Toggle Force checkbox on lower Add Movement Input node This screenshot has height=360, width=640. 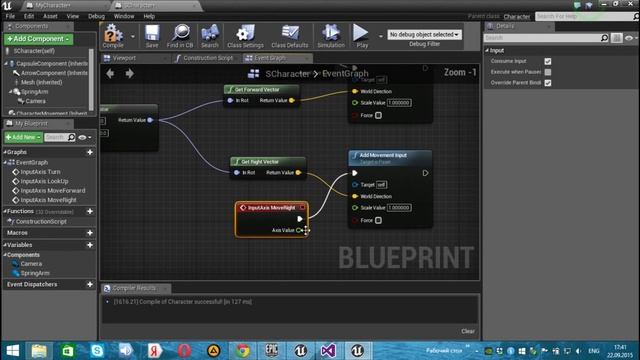(x=378, y=220)
